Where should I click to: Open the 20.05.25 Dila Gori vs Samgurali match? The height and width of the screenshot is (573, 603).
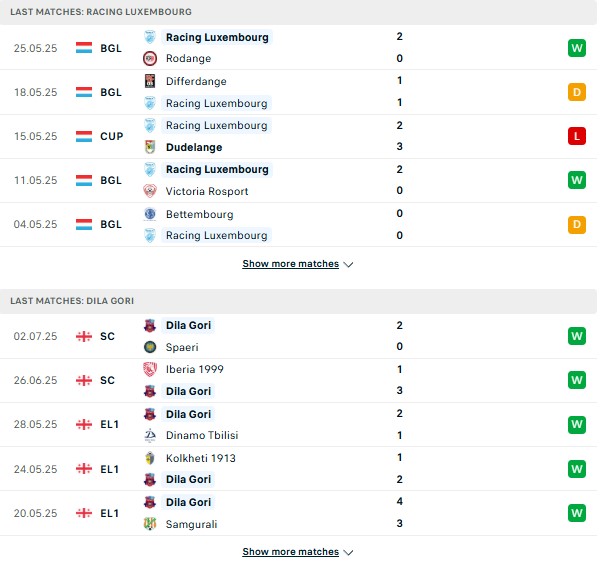click(x=298, y=513)
